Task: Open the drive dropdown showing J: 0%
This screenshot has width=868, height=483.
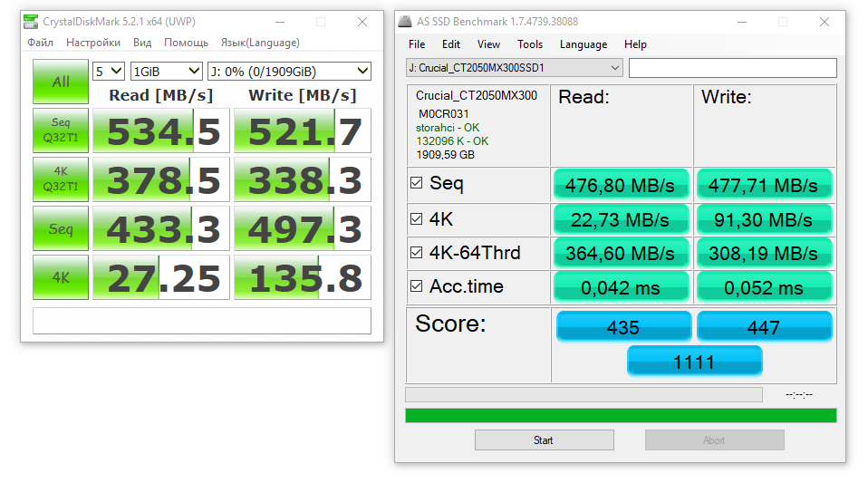Action: (289, 72)
